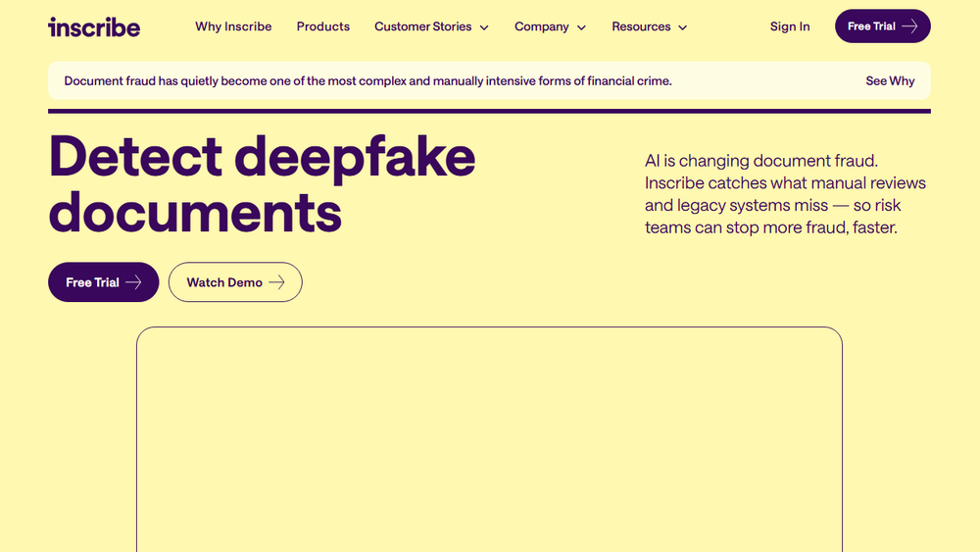The image size is (980, 552).
Task: Click the document fraud banner text
Action: (368, 80)
